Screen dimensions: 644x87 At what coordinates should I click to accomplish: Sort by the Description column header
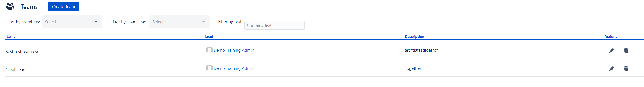414,37
